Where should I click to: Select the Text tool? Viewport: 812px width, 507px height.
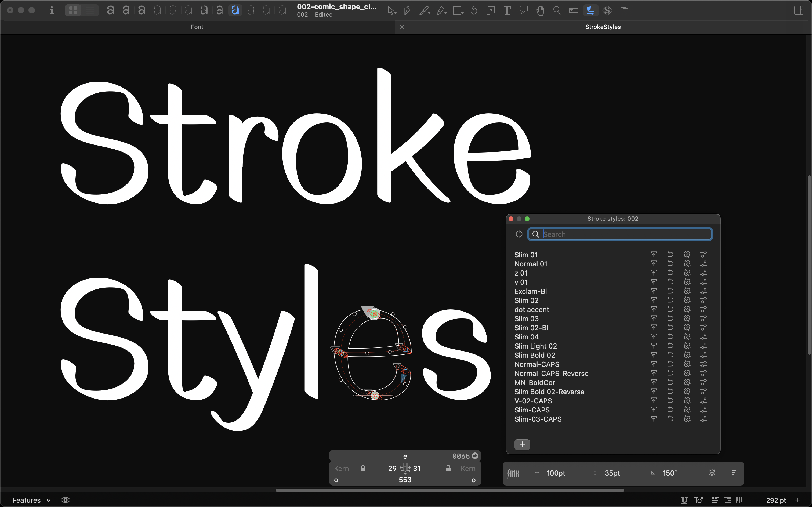coord(507,11)
